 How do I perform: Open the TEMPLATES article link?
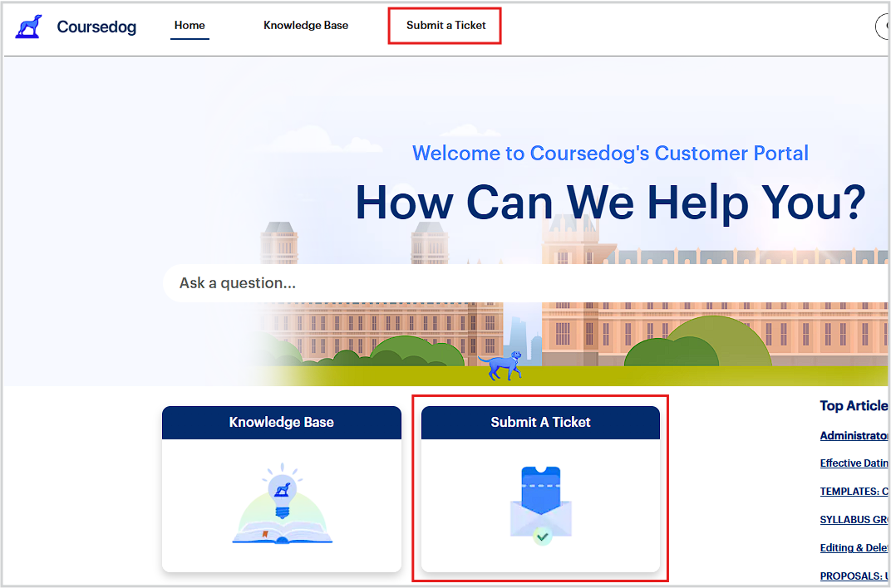click(x=854, y=492)
